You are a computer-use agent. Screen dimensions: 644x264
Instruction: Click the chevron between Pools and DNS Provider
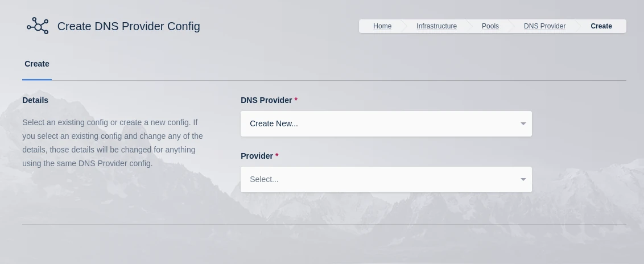click(x=511, y=26)
